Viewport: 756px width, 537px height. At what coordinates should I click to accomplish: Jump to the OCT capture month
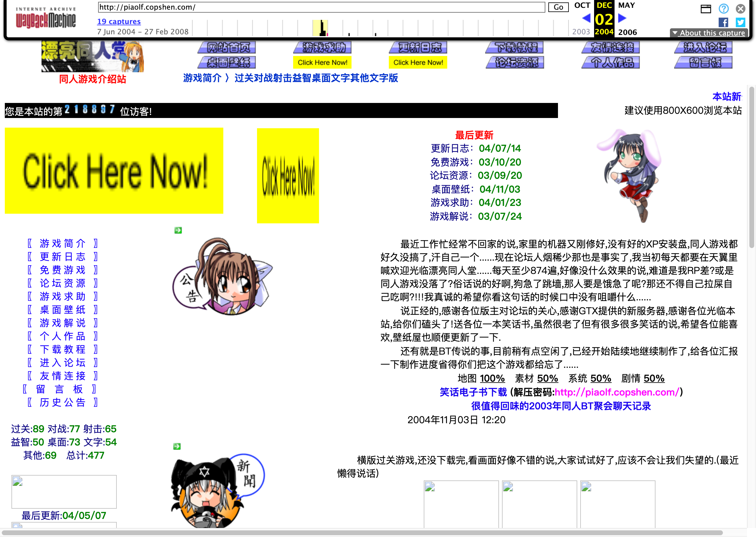pos(582,5)
